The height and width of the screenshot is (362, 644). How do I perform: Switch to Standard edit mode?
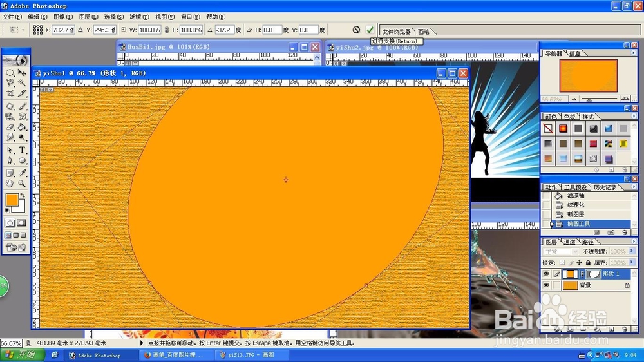coord(10,223)
